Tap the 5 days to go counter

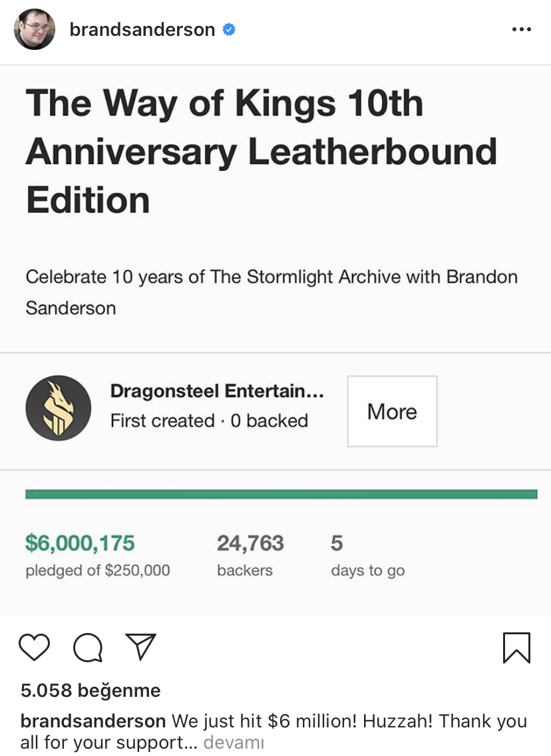point(337,543)
